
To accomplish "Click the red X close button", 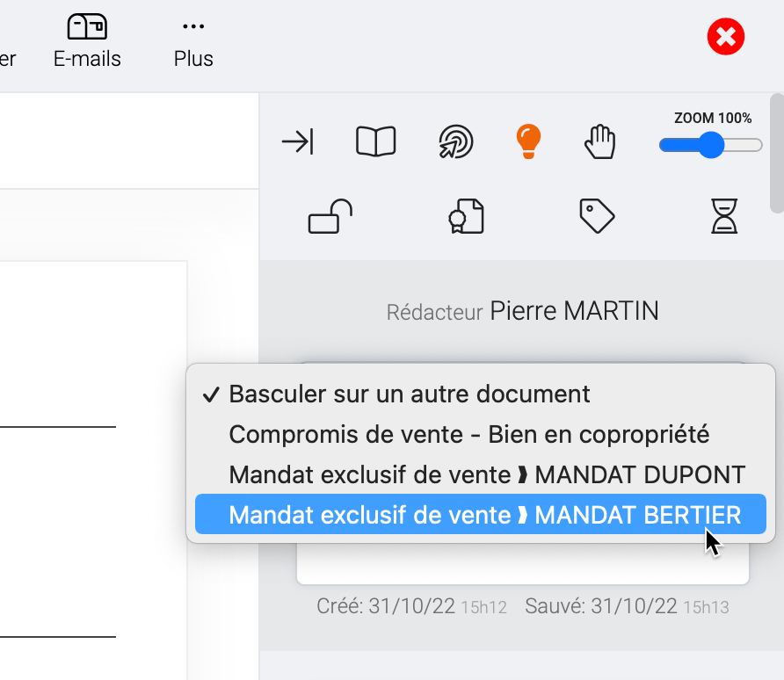I will [725, 36].
